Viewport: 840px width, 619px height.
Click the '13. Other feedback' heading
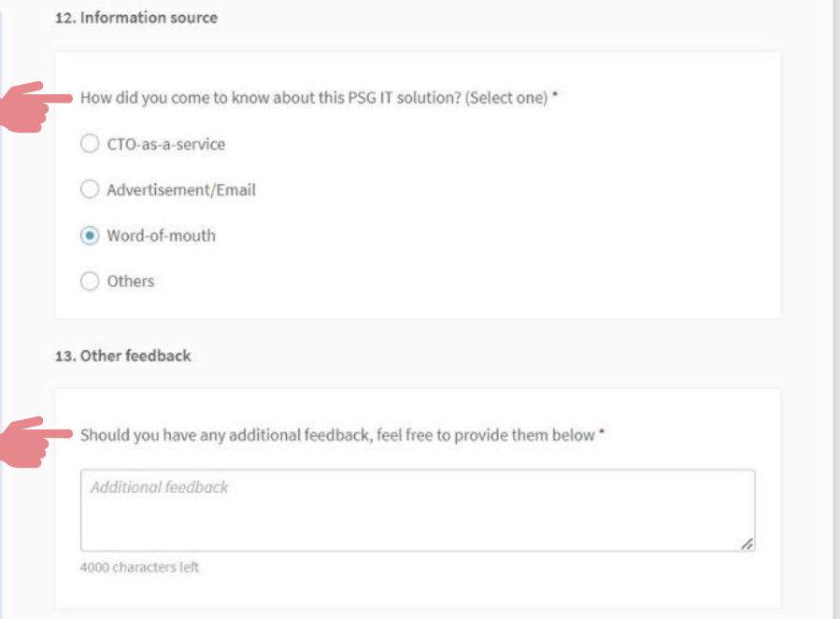(122, 356)
